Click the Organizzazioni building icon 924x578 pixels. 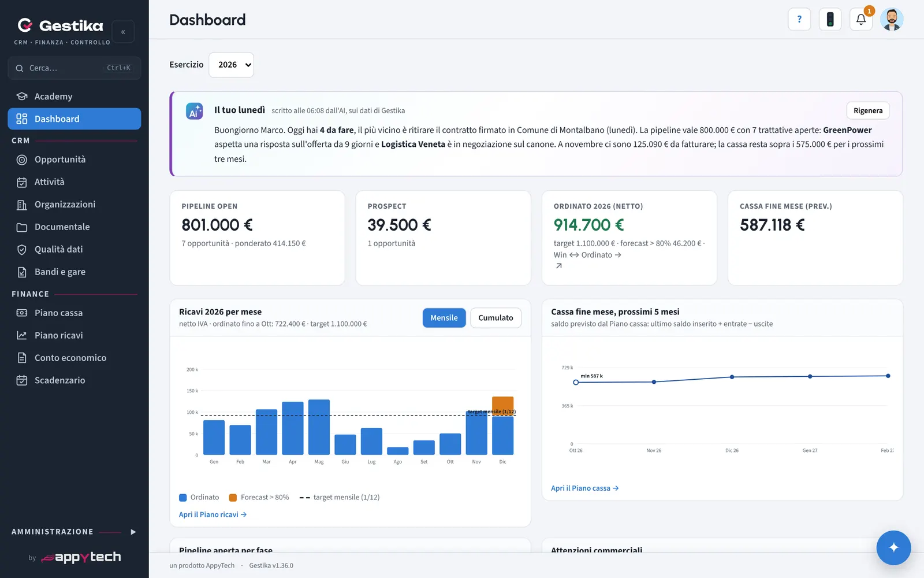pyautogui.click(x=22, y=205)
